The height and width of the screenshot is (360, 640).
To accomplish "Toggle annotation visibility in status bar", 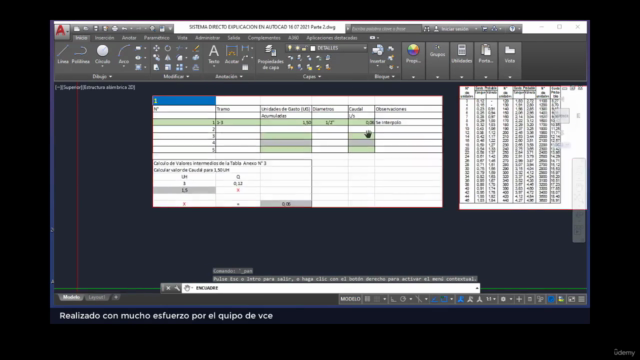I will 460,299.
